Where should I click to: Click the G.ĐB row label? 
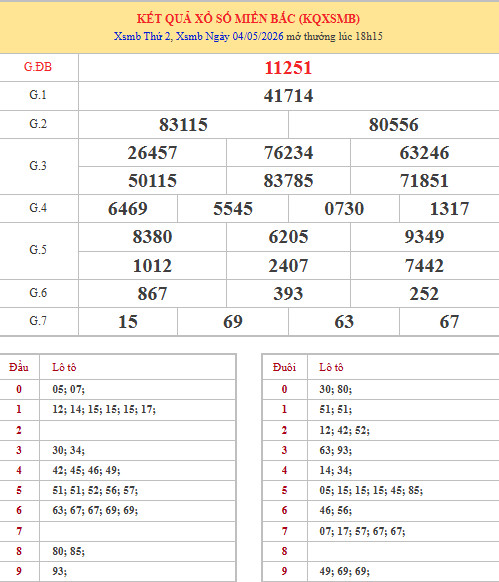(x=38, y=67)
